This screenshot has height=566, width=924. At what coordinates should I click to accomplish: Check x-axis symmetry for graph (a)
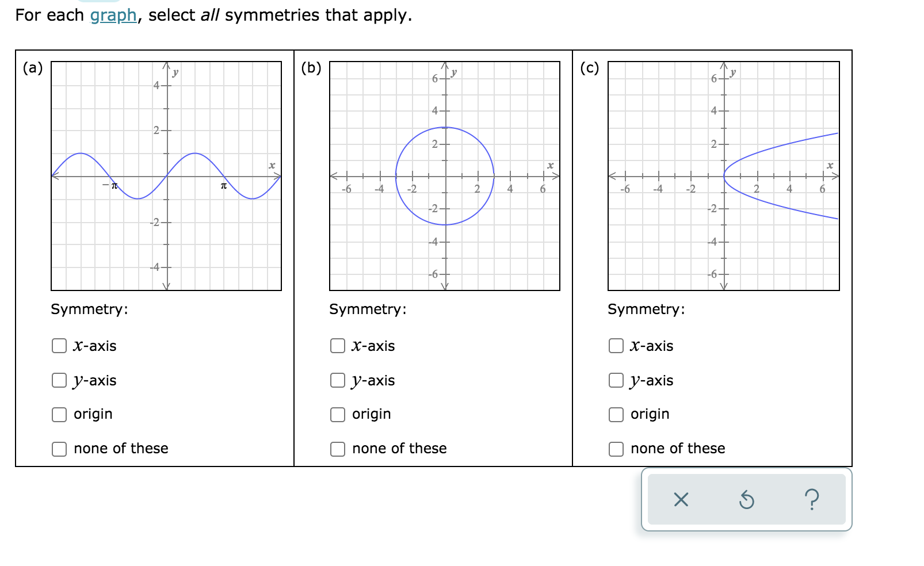(x=59, y=346)
